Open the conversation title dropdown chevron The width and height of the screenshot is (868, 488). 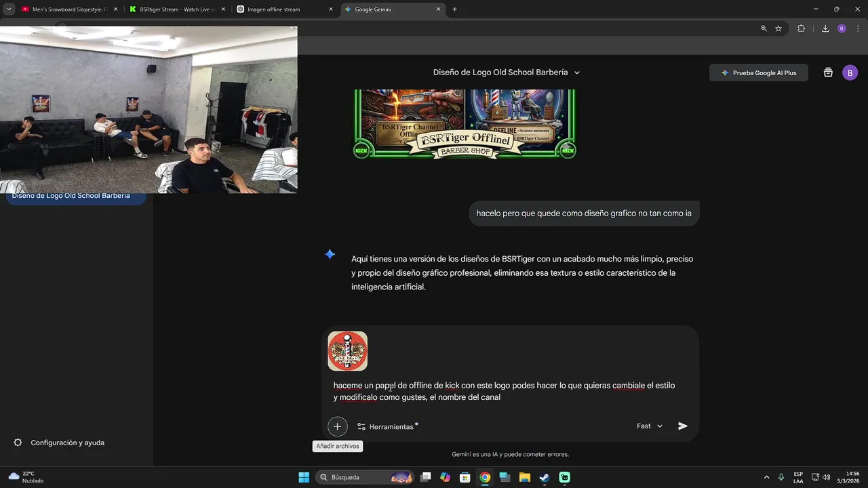(577, 73)
